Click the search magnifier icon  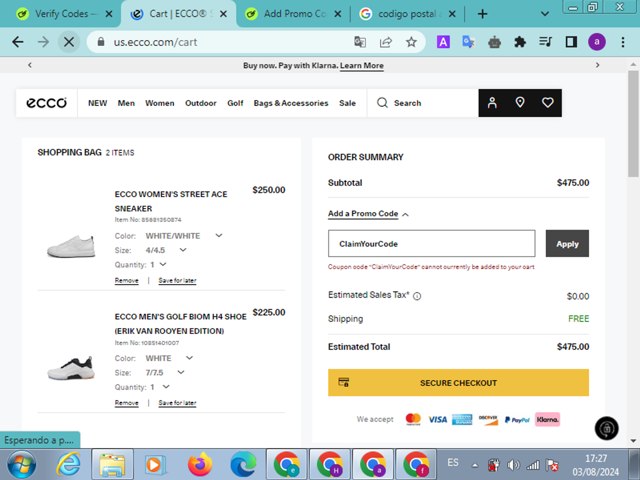click(x=382, y=102)
